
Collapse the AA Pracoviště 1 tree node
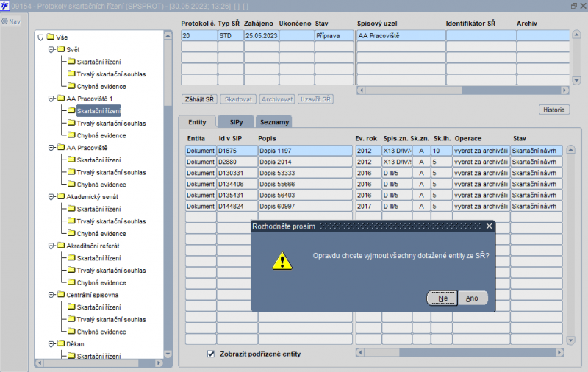tap(51, 98)
